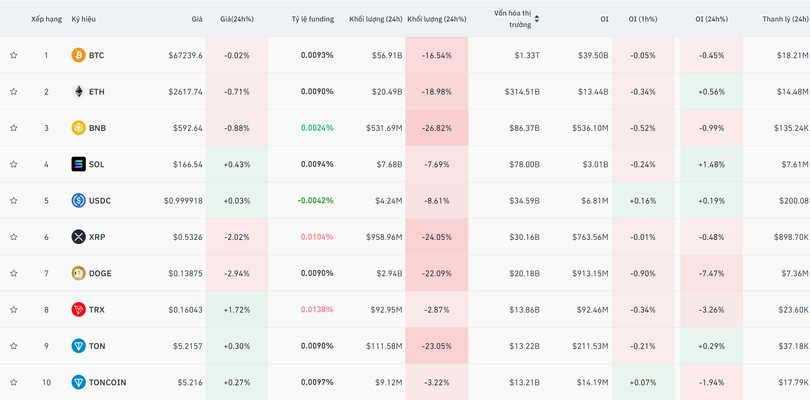Click the Dogecoin (DOGE) icon
Viewport: 810px width, 400px height.
tap(79, 273)
